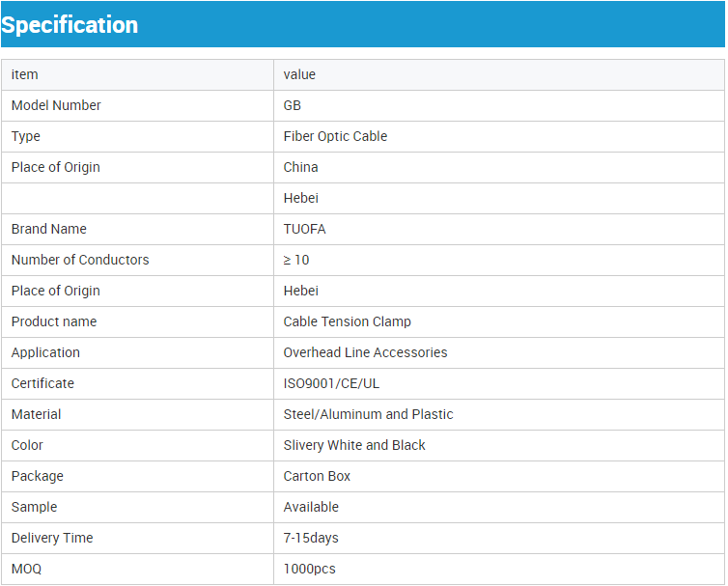Select the "Carton Box" value

point(317,476)
